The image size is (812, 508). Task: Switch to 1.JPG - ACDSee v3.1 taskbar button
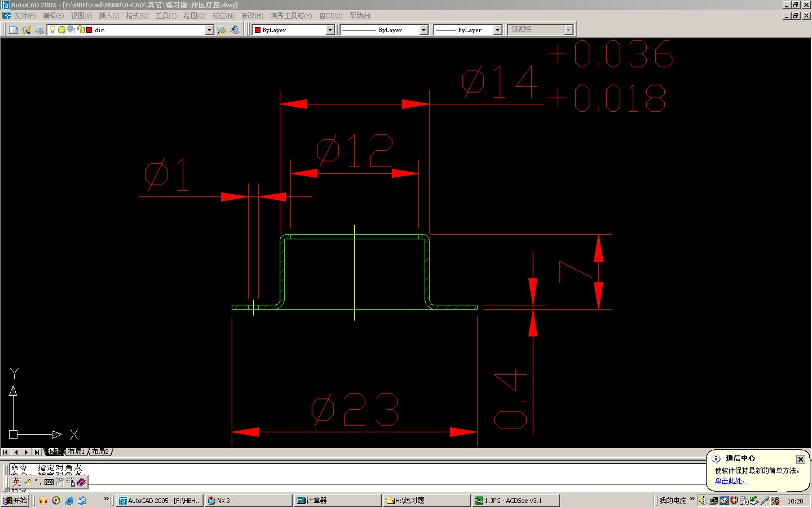coord(516,501)
